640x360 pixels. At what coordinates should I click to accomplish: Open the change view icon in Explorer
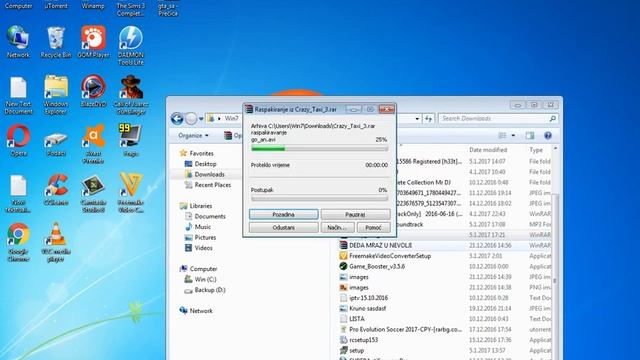point(502,135)
